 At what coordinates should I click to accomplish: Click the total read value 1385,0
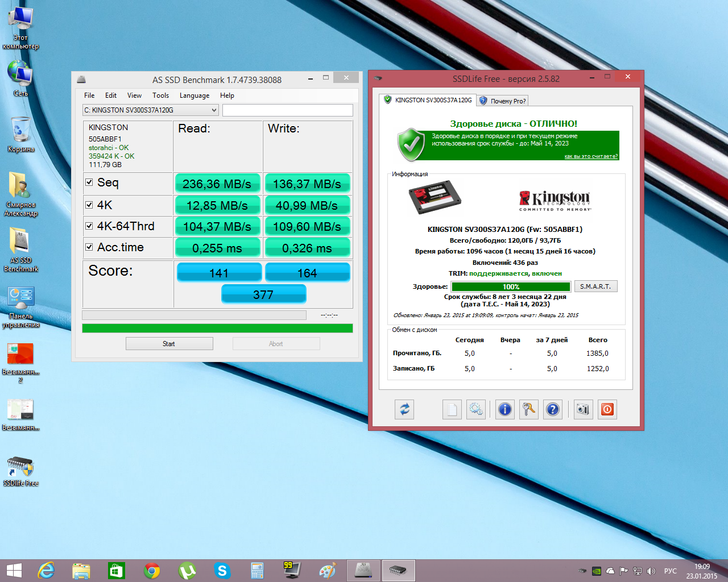(x=597, y=354)
